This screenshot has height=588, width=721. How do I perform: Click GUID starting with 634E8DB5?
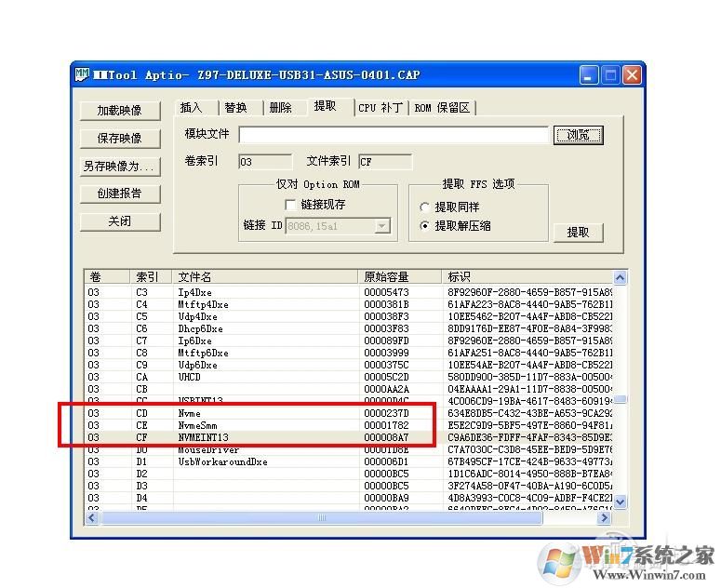(x=529, y=413)
